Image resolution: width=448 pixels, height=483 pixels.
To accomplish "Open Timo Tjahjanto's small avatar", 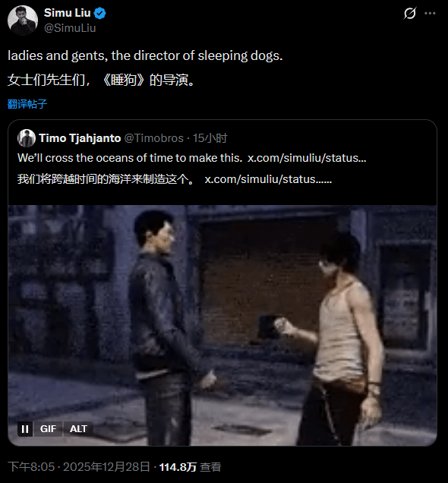I will (27, 138).
